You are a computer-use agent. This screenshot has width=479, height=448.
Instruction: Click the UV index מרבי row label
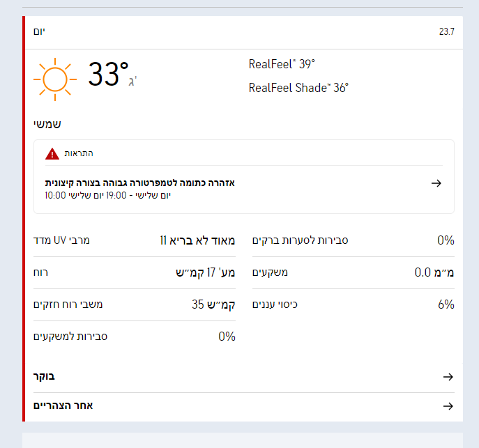coord(62,240)
